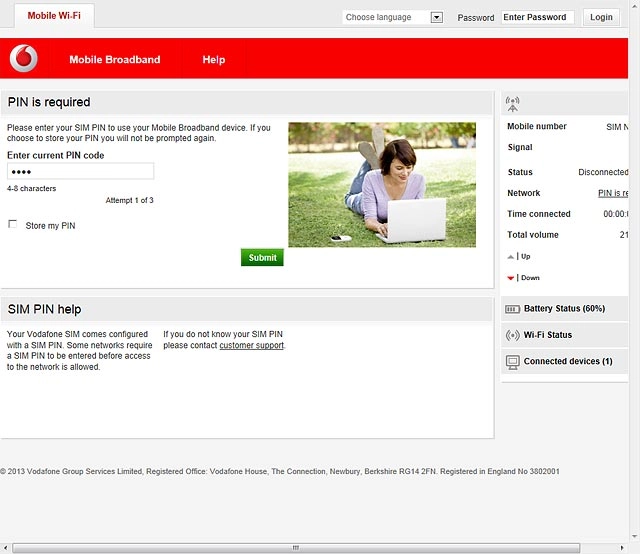
Task: Open the Help menu
Action: click(x=213, y=60)
